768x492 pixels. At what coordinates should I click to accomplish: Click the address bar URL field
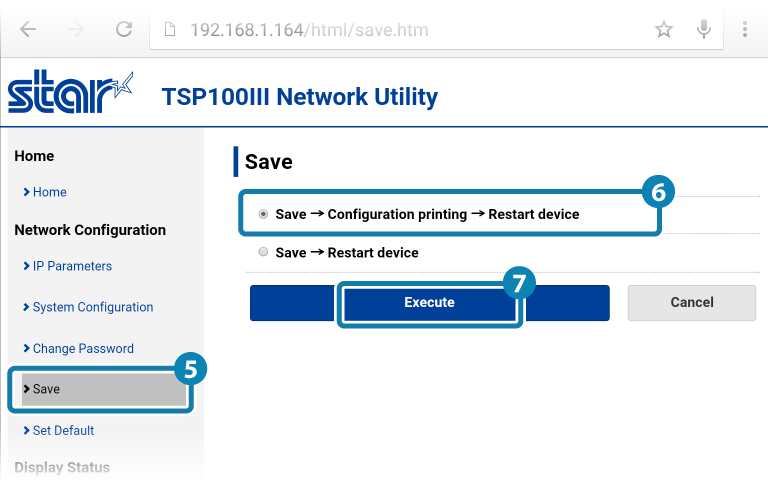coord(400,30)
